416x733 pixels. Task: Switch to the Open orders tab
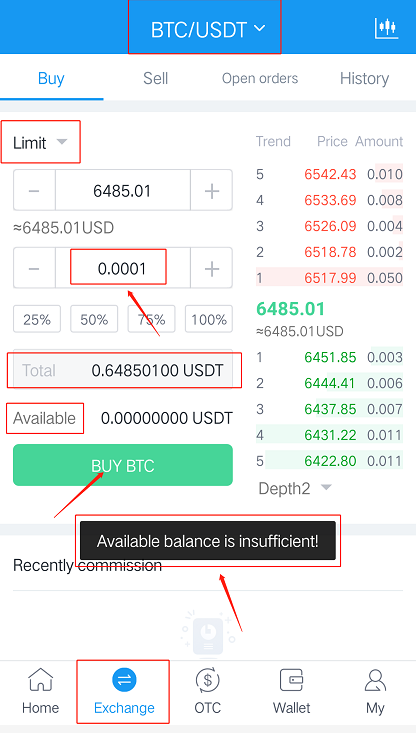(260, 78)
